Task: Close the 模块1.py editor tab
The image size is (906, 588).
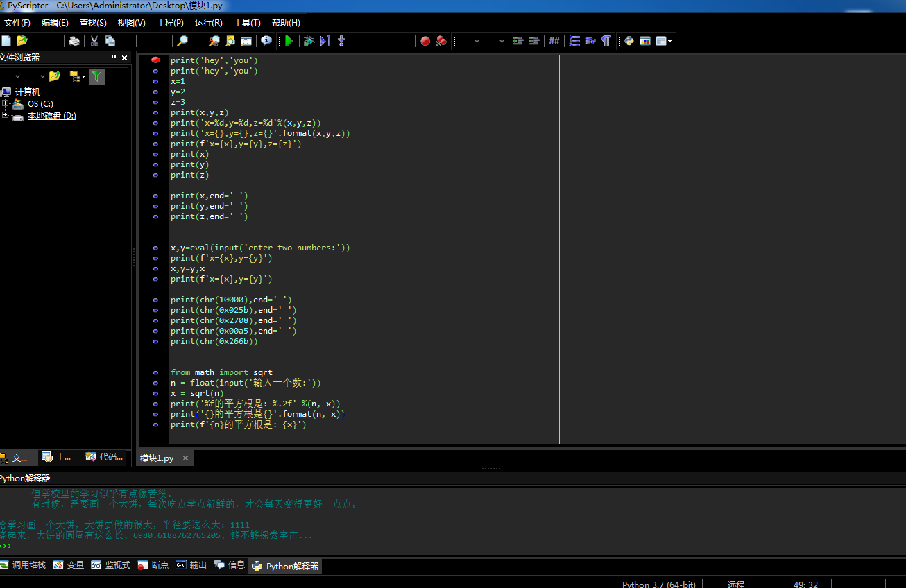Action: [x=186, y=458]
